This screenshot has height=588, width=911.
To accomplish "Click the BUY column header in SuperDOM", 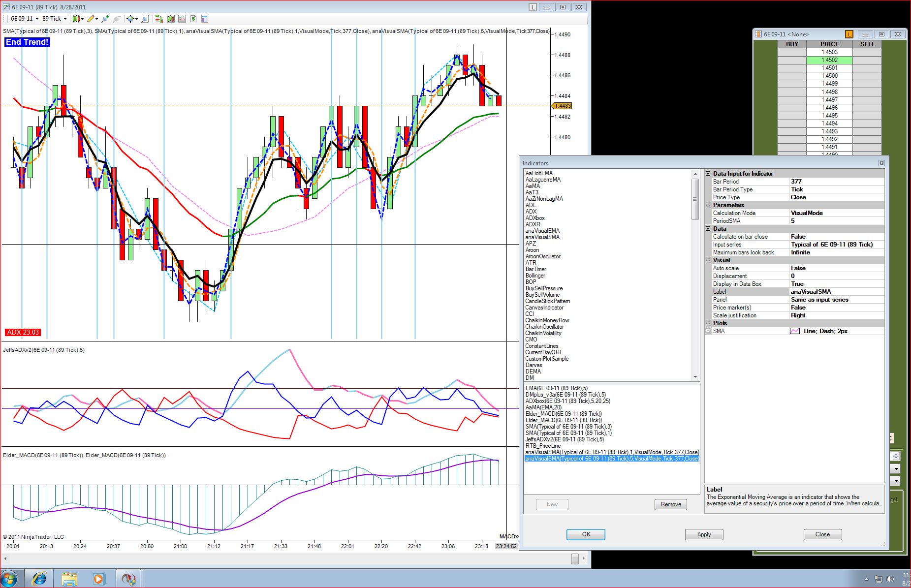I will tap(792, 44).
